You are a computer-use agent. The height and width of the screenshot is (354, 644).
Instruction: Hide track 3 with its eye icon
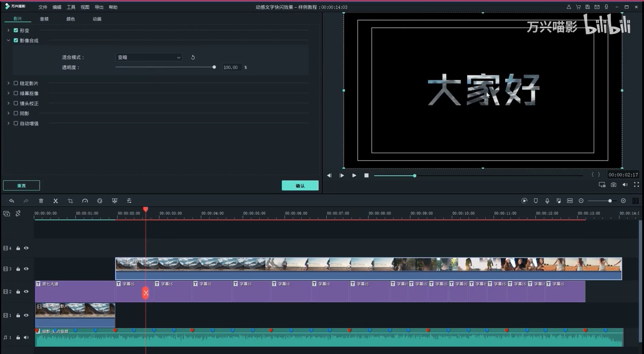click(26, 269)
